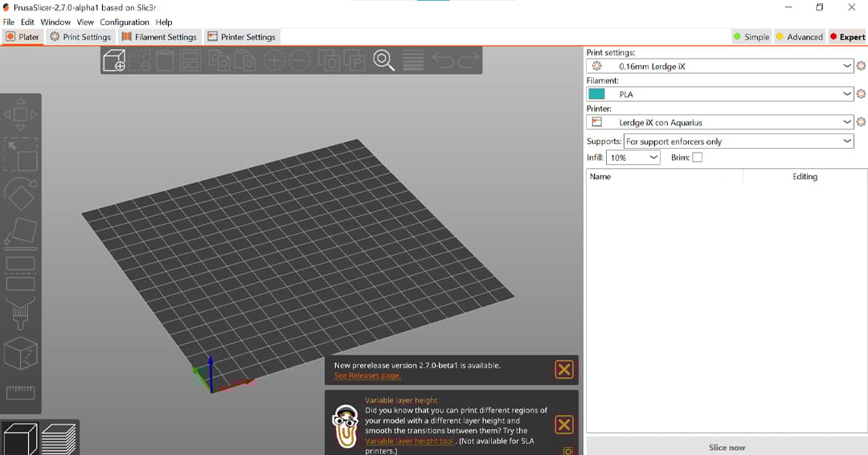Click the teal filament color swatch
The width and height of the screenshot is (868, 455).
[x=596, y=93]
